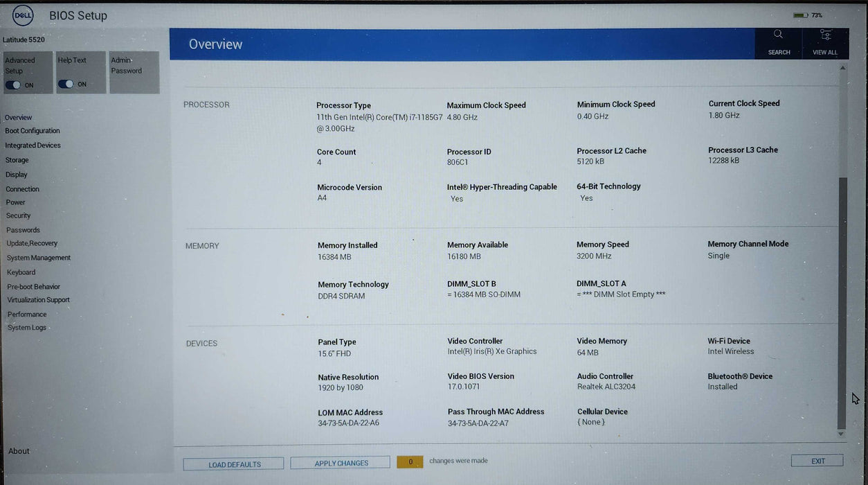The width and height of the screenshot is (868, 485).
Task: Click the Microcode Version value A4
Action: coord(322,197)
